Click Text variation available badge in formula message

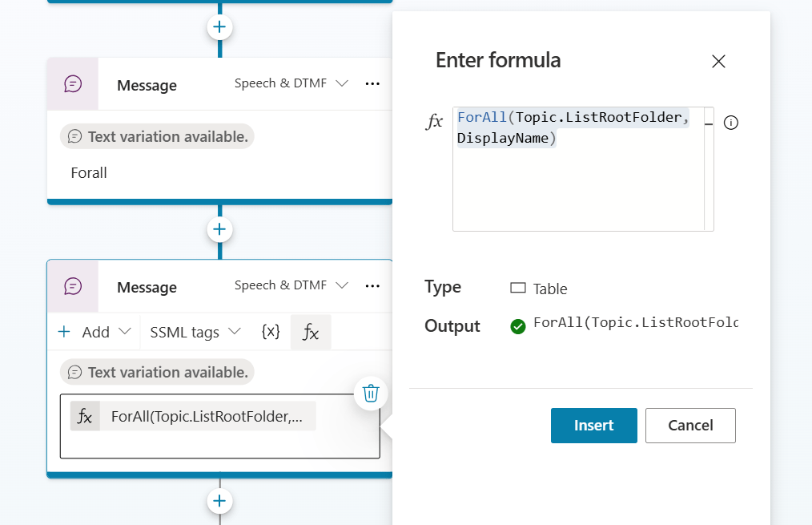tap(157, 372)
